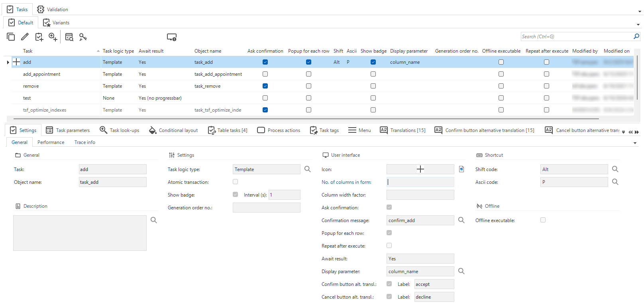Click the key and wrench toolbar icon
This screenshot has height=307, width=644.
tap(83, 37)
